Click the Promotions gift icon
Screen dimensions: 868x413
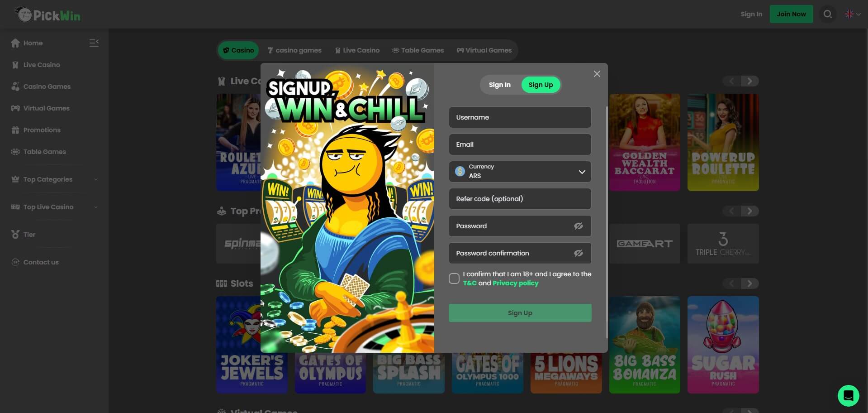(x=15, y=130)
